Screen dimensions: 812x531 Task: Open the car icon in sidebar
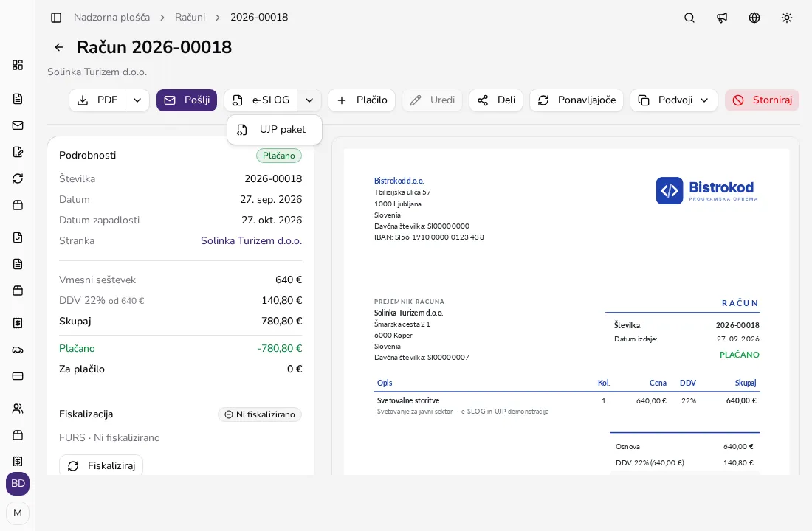click(x=18, y=350)
